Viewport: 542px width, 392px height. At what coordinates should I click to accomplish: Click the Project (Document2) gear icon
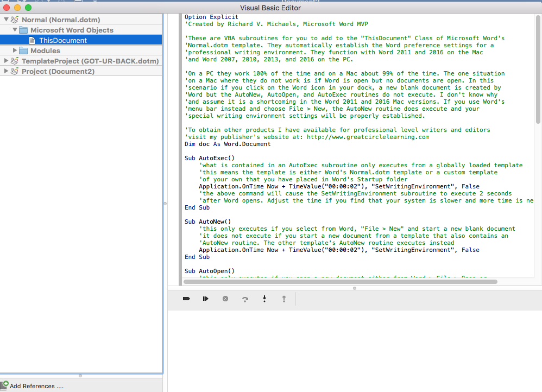[15, 71]
